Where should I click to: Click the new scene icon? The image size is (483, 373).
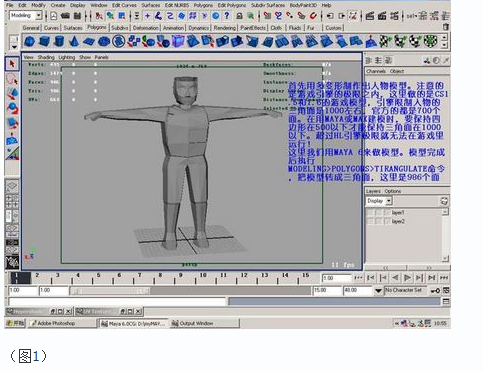coord(54,16)
